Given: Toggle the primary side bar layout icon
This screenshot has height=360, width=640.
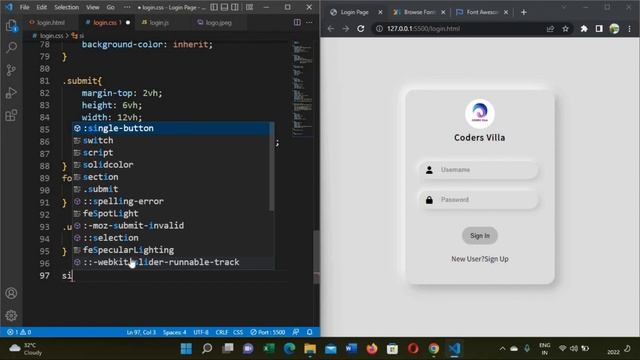Looking at the screenshot, I should click(214, 7).
